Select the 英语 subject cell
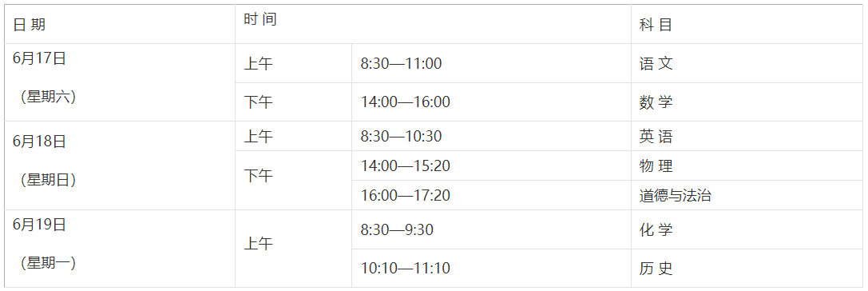Viewport: 868px width, 291px height. [x=747, y=137]
